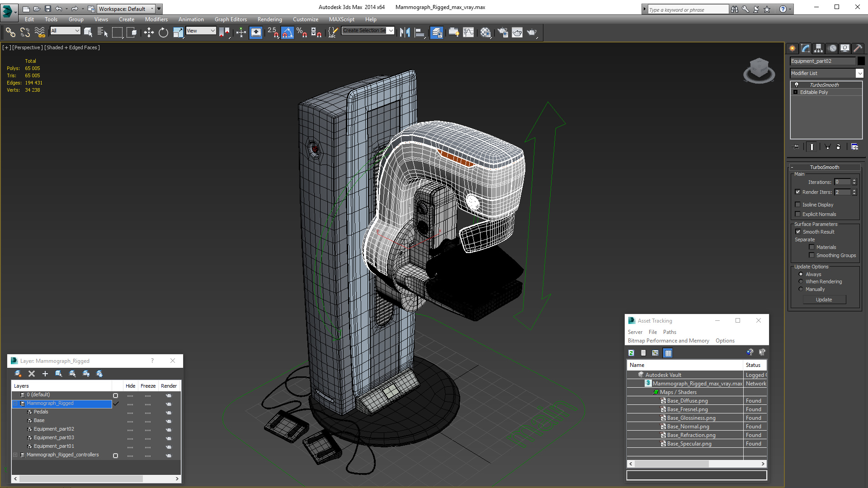Select the Always update option
Viewport: 868px width, 488px height.
tap(801, 274)
